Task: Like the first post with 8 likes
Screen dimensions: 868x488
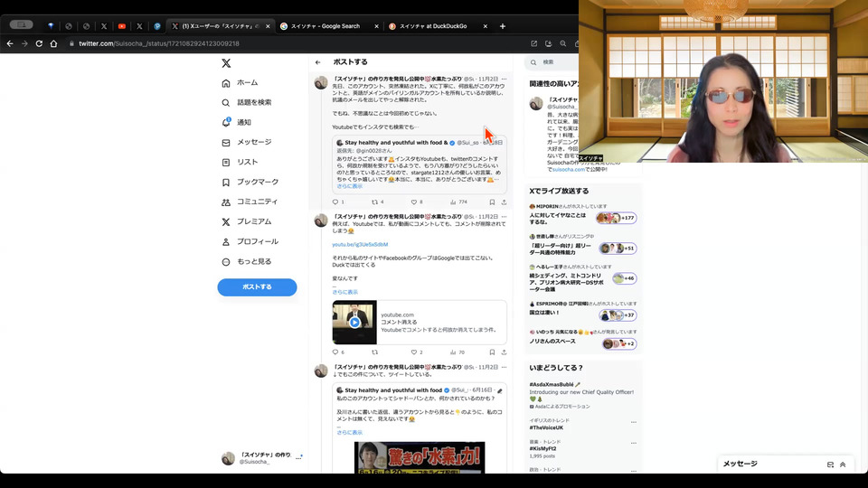Action: point(414,202)
